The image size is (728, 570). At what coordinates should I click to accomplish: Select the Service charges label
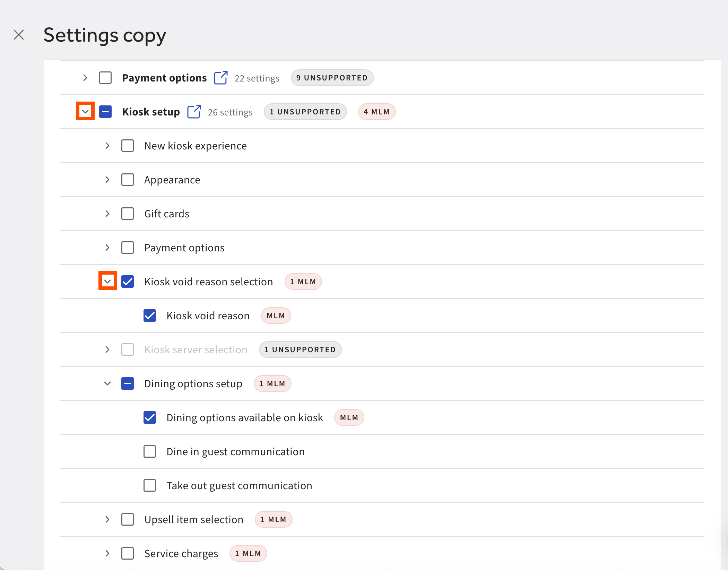coord(181,553)
